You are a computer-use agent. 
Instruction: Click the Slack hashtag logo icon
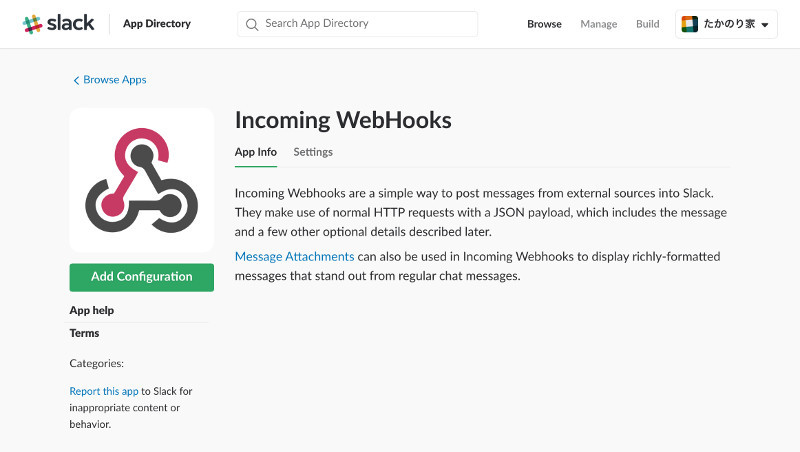(x=33, y=24)
